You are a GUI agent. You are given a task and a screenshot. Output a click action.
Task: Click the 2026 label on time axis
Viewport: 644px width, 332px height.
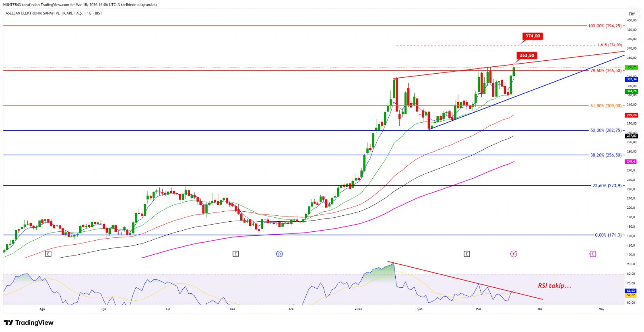[x=358, y=309]
